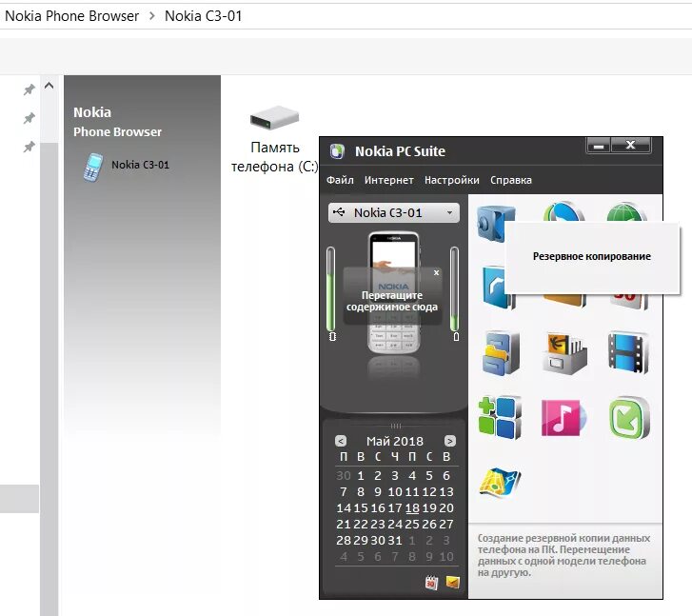Open the Image Store photo box icon
Image resolution: width=692 pixels, height=616 pixels.
pos(564,353)
